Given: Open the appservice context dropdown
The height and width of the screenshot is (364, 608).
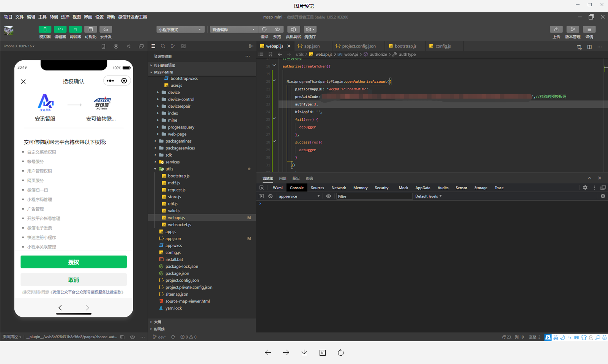Looking at the screenshot, I should [299, 196].
